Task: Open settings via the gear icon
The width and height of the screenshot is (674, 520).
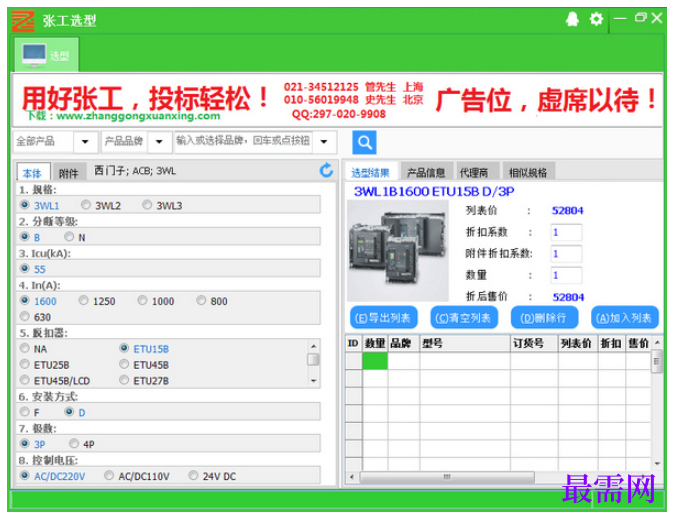Action: 596,19
